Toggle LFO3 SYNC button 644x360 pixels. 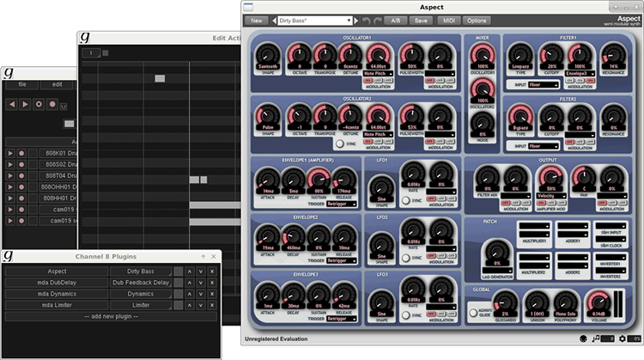click(x=406, y=315)
